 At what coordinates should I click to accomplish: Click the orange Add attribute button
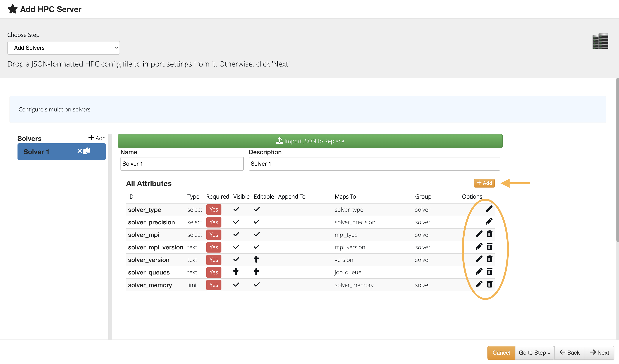tap(484, 183)
